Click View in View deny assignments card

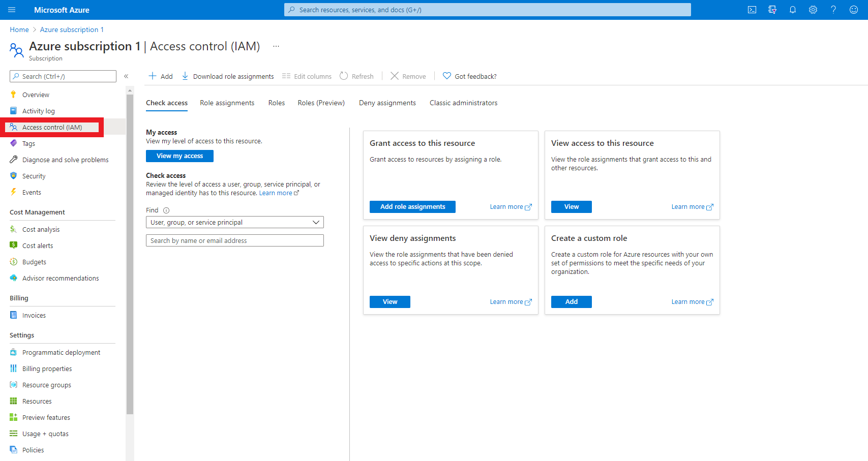click(390, 302)
